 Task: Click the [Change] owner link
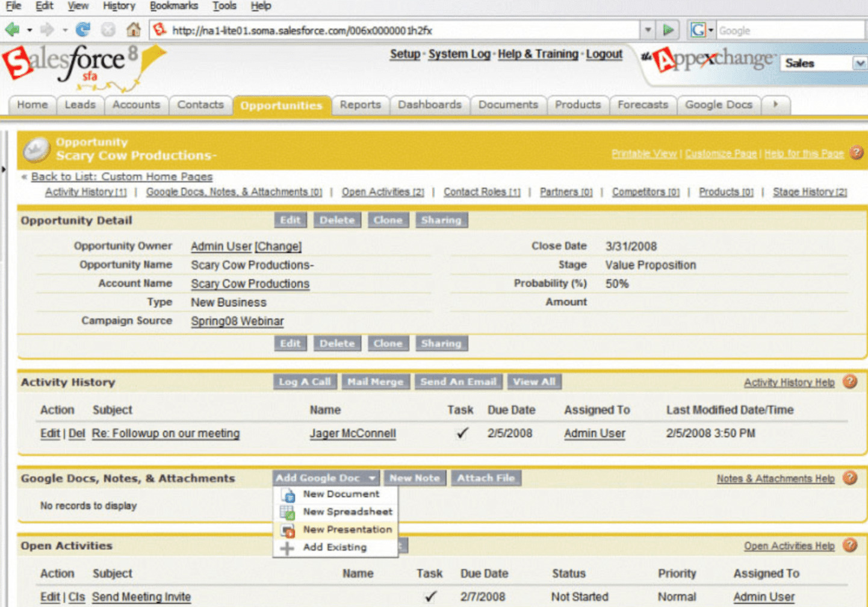(x=278, y=246)
